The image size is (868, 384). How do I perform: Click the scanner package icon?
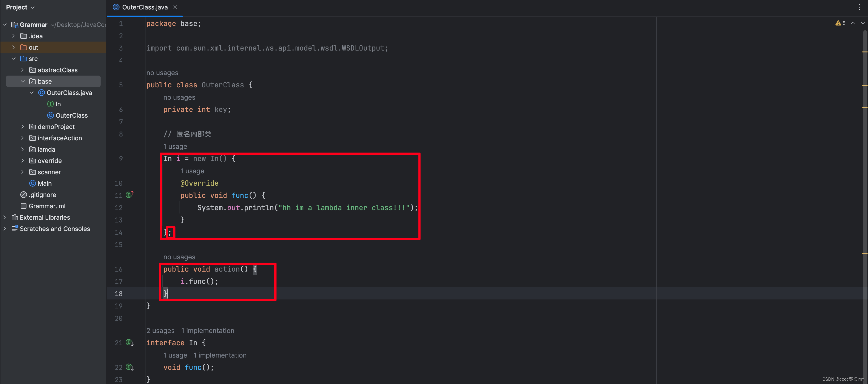(x=33, y=172)
